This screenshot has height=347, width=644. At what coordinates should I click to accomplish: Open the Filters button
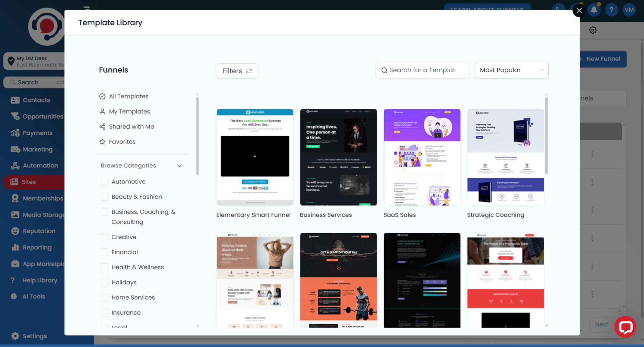(x=237, y=71)
